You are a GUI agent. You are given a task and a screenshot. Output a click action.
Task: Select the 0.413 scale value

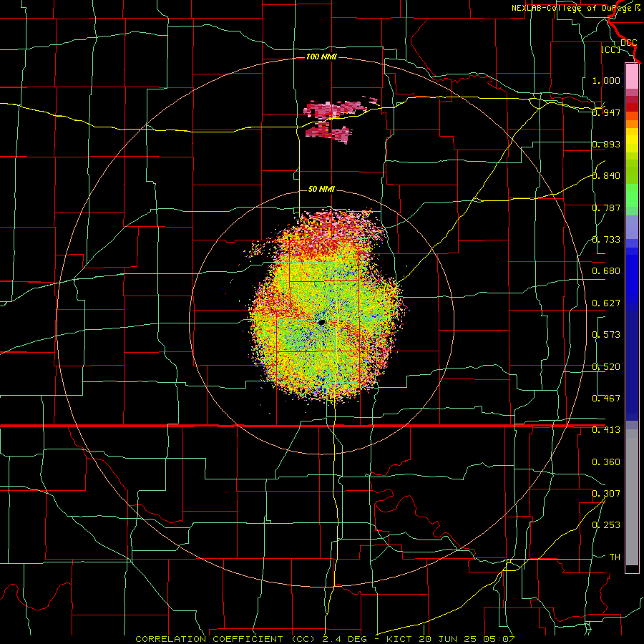tap(606, 430)
